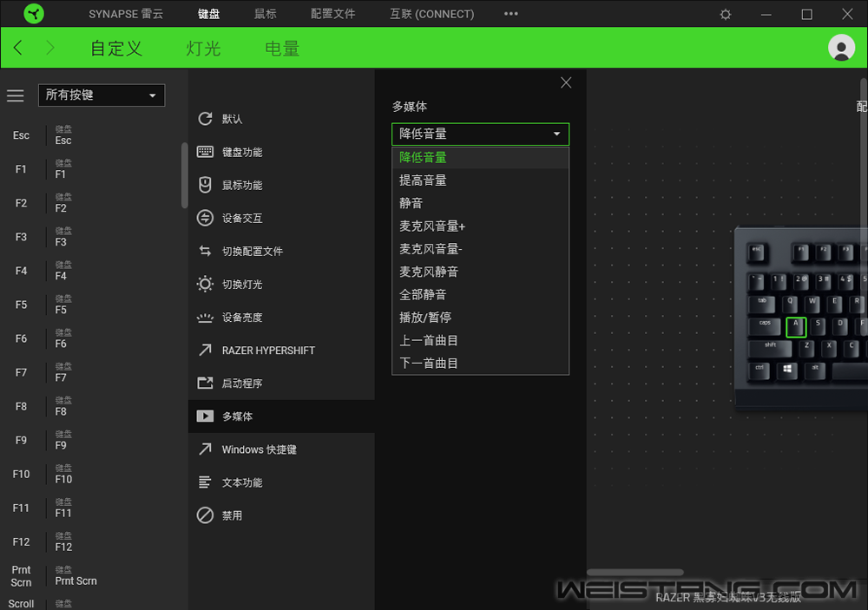Choose 麦克风音量+ from the list
This screenshot has height=610, width=868.
coord(480,226)
